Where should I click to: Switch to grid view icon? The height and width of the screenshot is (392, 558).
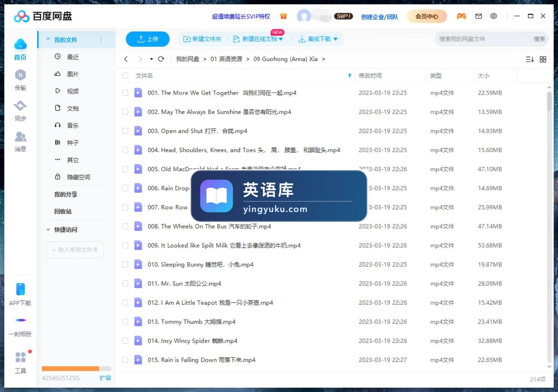[543, 59]
